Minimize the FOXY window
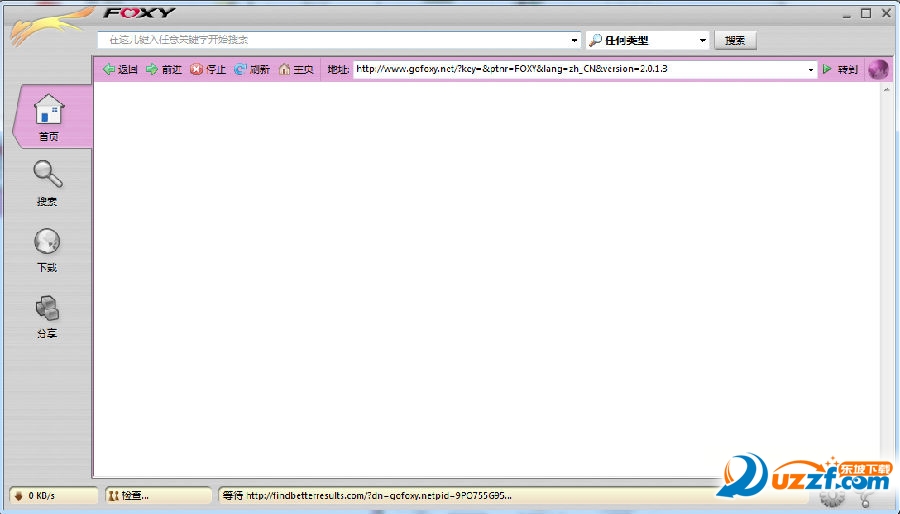Screen dimensions: 900x514 coord(847,14)
